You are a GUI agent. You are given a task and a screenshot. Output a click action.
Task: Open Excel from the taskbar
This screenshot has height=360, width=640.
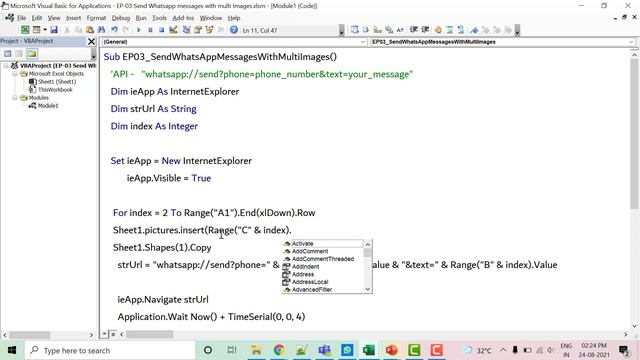[369, 350]
